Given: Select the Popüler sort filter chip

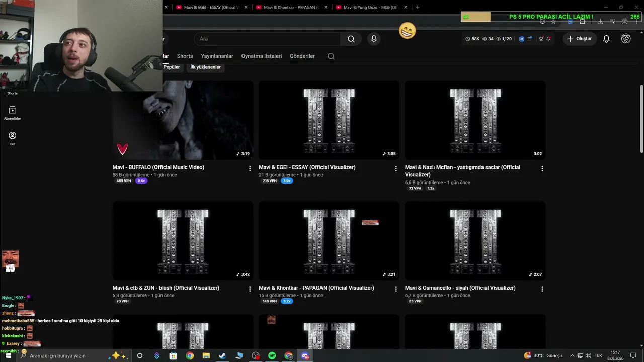Looking at the screenshot, I should click(172, 67).
